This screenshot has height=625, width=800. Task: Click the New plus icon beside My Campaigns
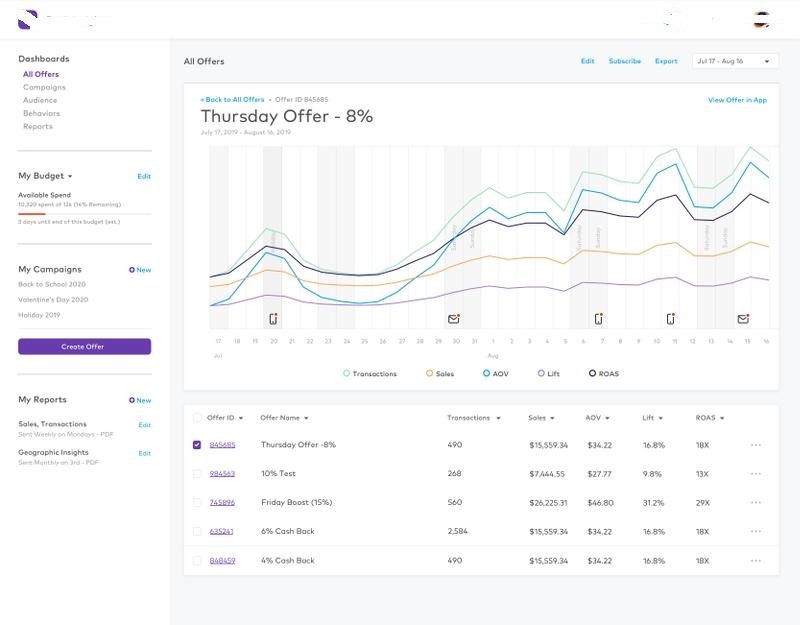(132, 270)
